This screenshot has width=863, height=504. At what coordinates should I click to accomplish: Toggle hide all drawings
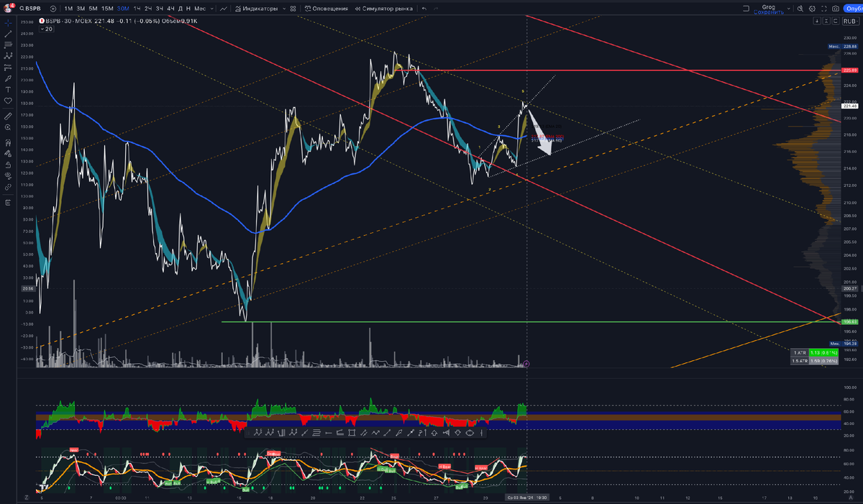[x=8, y=175]
